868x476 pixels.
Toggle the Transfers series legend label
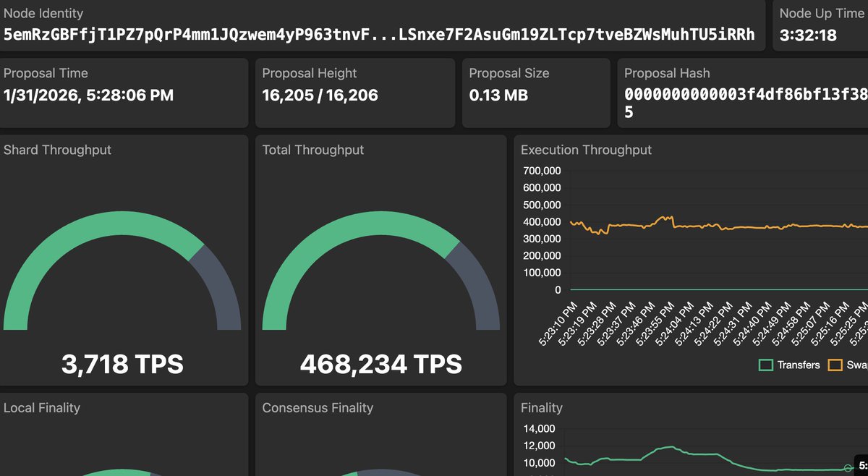pos(799,365)
